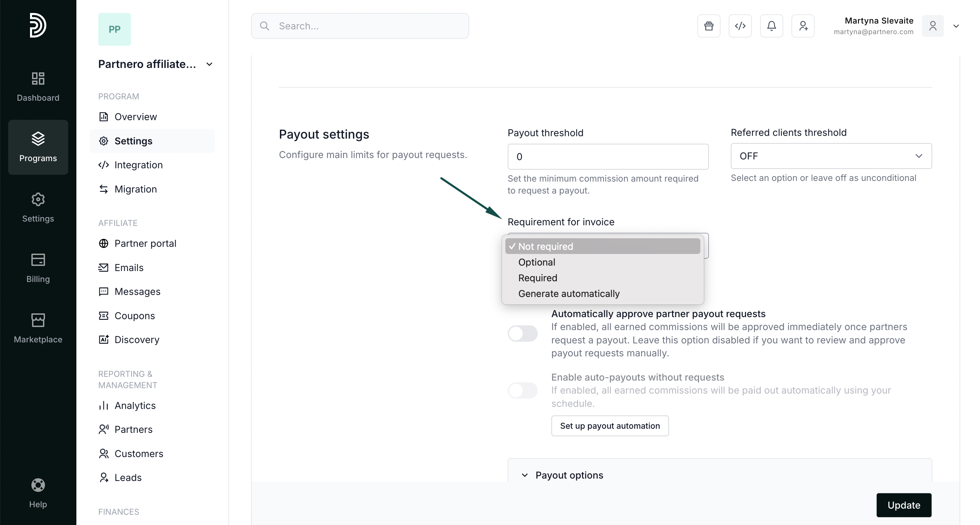
Task: Click the gift icon in top bar
Action: (708, 26)
